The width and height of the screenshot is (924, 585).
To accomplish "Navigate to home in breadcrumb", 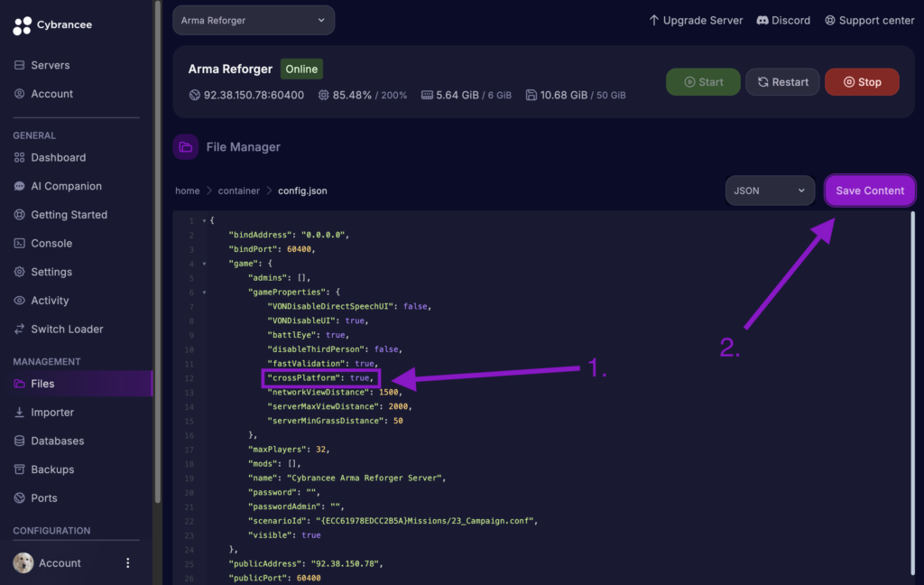I will tap(188, 190).
